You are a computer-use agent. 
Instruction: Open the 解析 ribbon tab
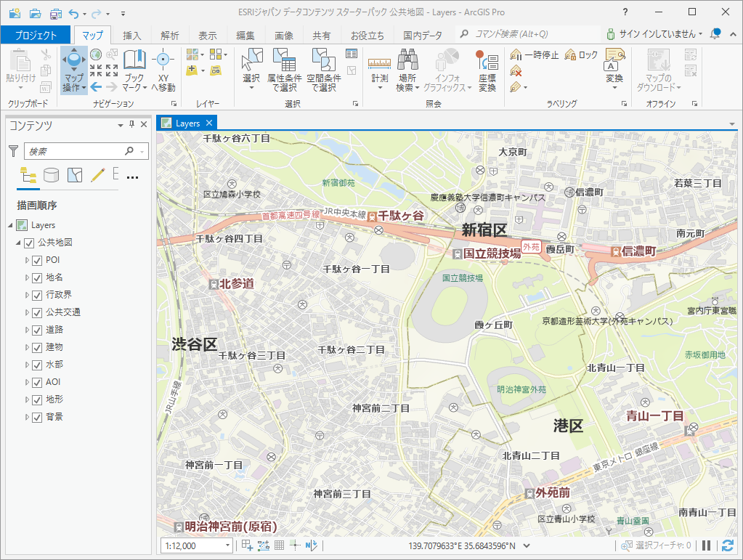click(170, 35)
